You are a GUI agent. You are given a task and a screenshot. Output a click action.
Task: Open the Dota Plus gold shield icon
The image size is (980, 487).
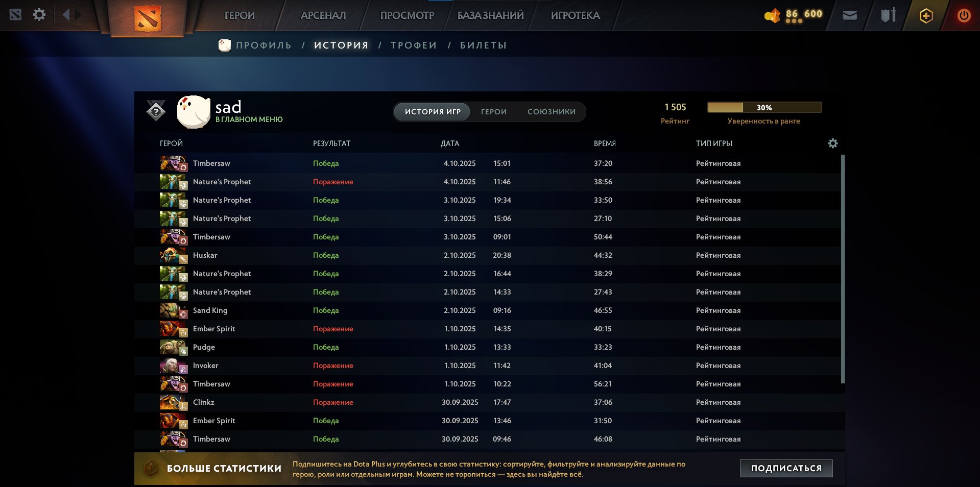click(x=926, y=16)
